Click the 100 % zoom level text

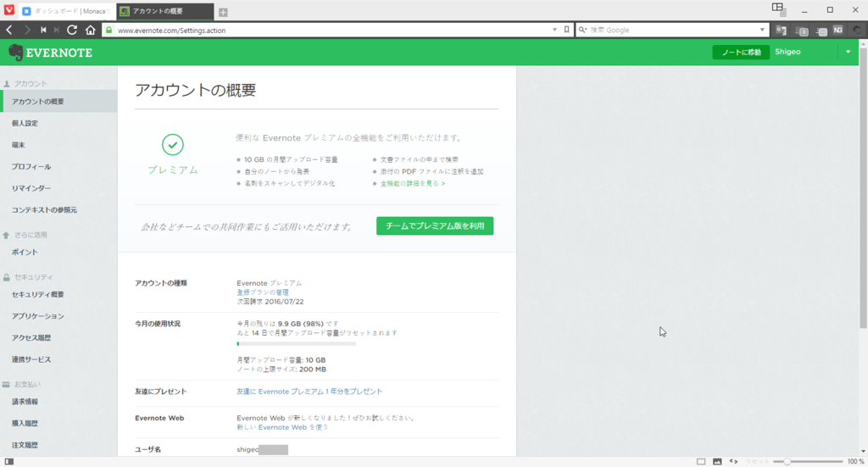(855, 461)
